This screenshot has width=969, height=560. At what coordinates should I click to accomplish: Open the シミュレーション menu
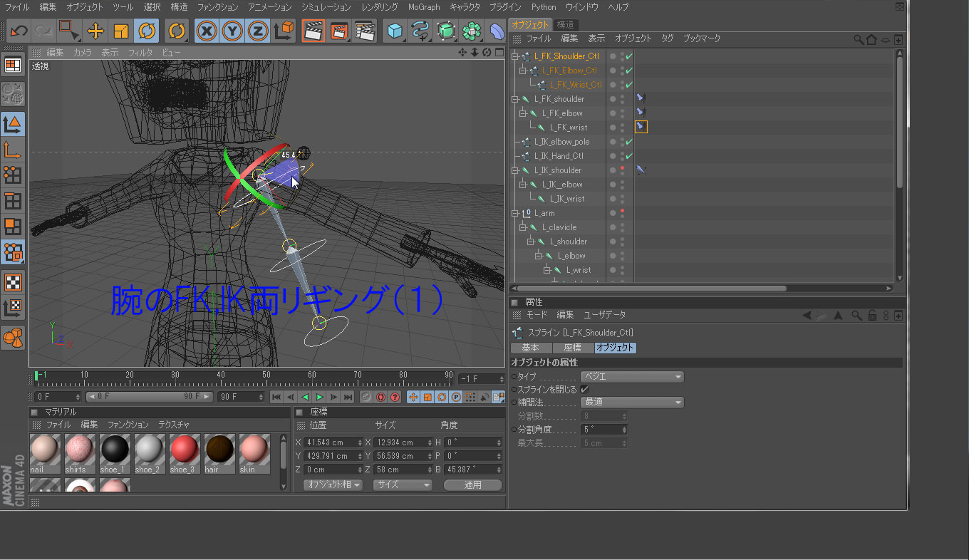click(326, 7)
